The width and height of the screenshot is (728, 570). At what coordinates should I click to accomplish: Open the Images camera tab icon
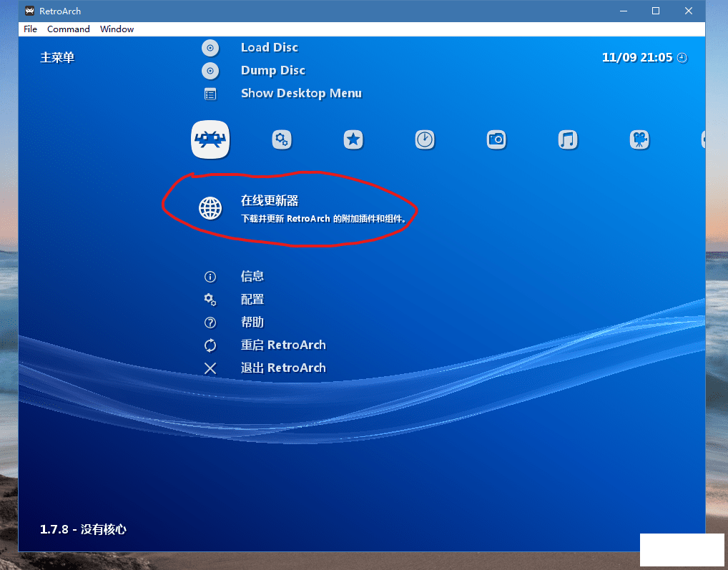point(496,139)
